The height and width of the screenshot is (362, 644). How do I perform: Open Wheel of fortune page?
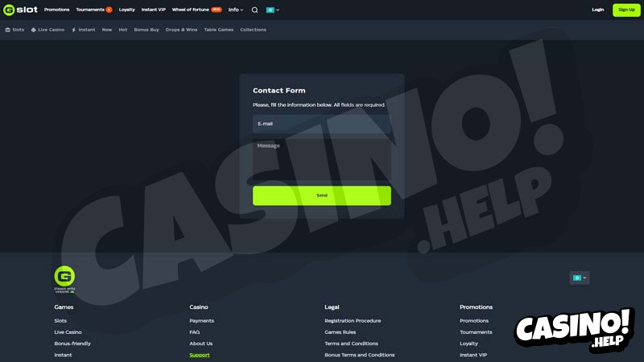(x=191, y=10)
